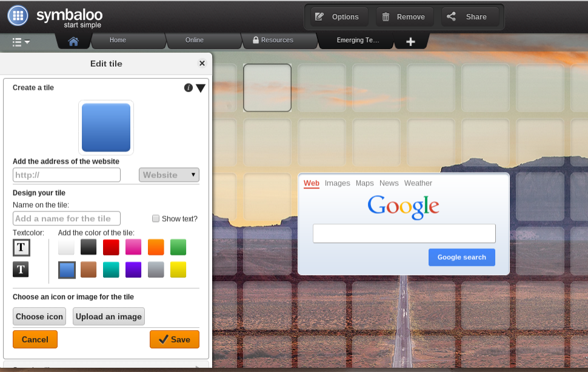Pick the teal tile color
Image resolution: width=588 pixels, height=372 pixels.
(111, 270)
